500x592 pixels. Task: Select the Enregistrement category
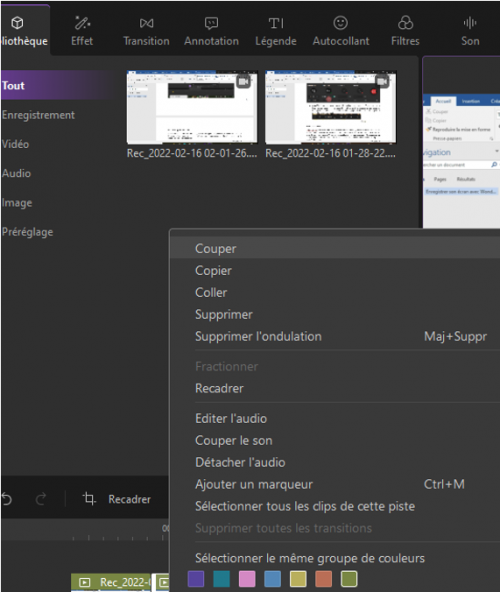(x=38, y=115)
